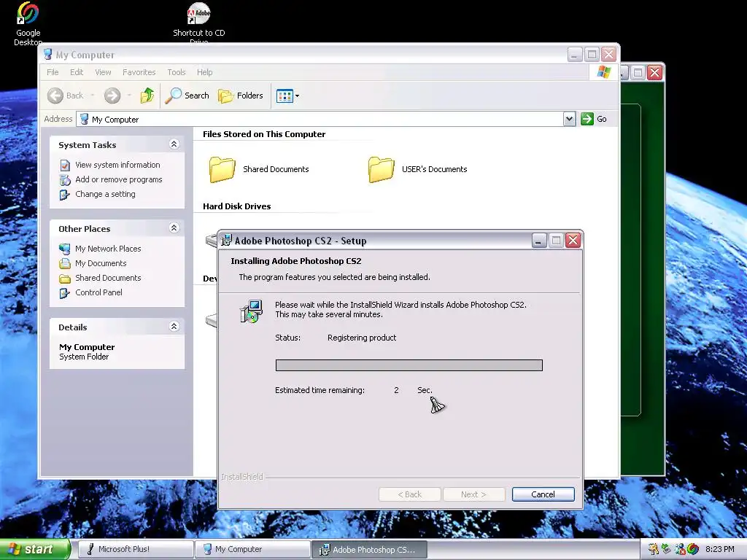Click the My Computer address field
This screenshot has width=747, height=560.
point(320,119)
